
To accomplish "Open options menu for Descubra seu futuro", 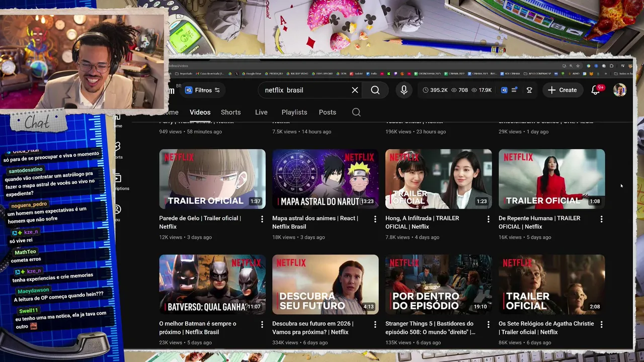I will pos(375,325).
